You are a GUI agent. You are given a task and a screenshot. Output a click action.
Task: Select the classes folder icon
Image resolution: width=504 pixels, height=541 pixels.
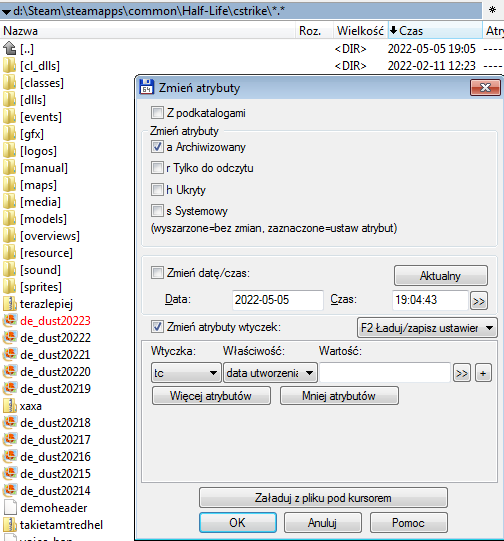tap(10, 83)
